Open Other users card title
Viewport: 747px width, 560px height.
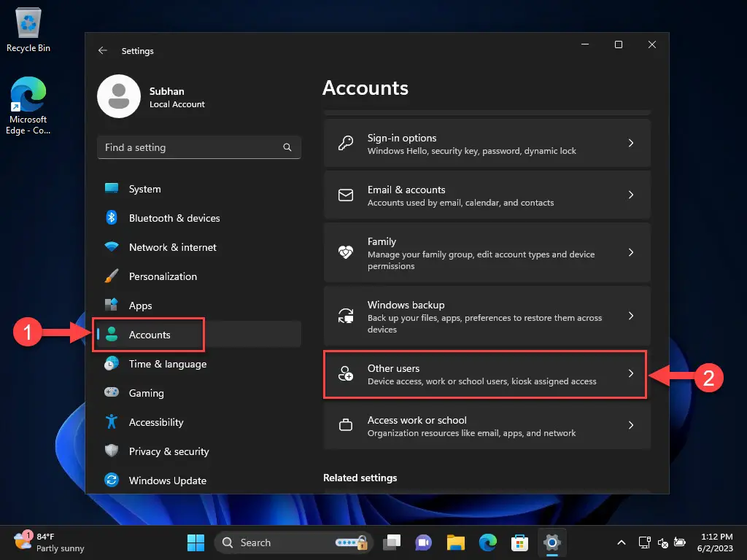point(393,368)
